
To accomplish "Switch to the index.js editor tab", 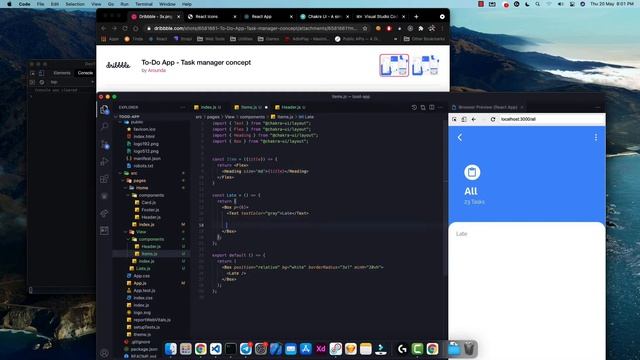I will [x=208, y=107].
